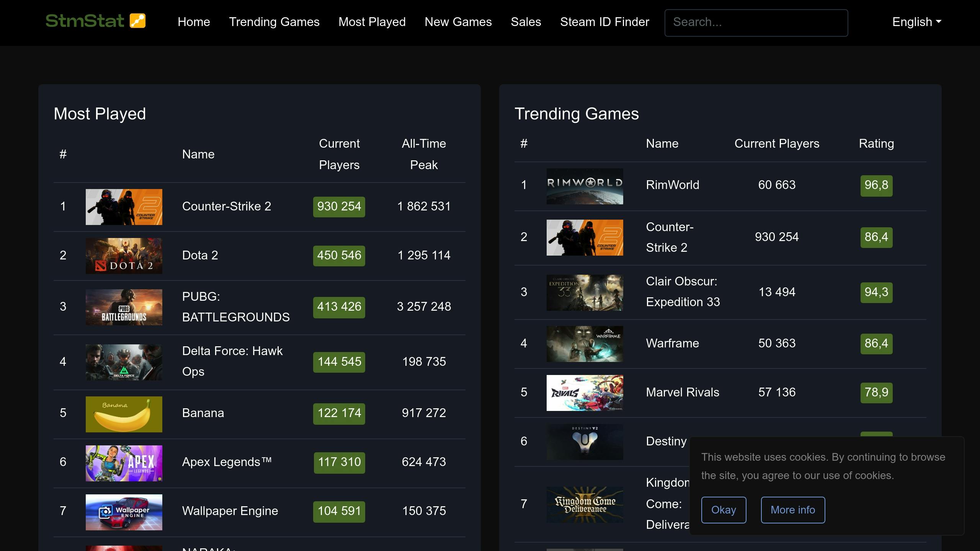
Task: Click the Marvel Rivals thumbnail
Action: coord(585,393)
